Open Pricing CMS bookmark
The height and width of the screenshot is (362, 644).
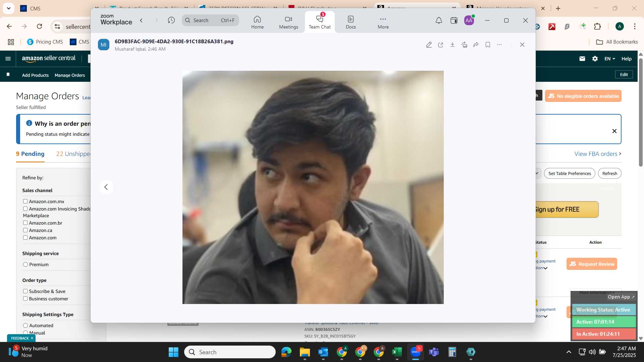[x=45, y=42]
